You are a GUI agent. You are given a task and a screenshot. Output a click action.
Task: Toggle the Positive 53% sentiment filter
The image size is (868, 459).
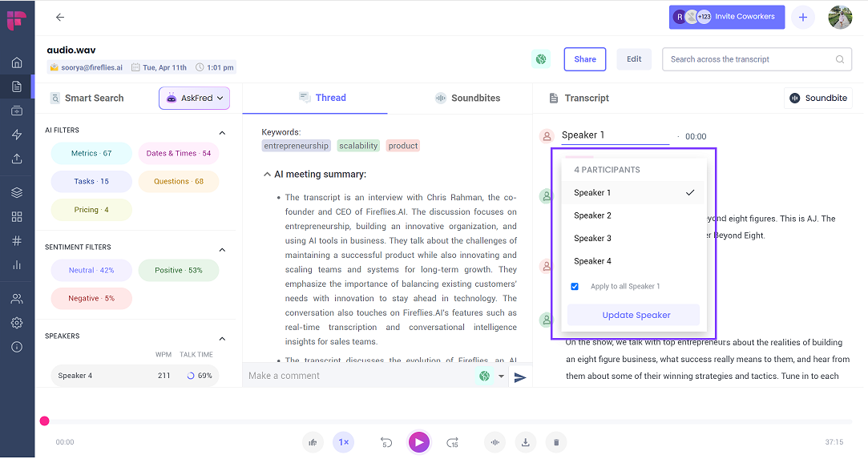pos(178,271)
